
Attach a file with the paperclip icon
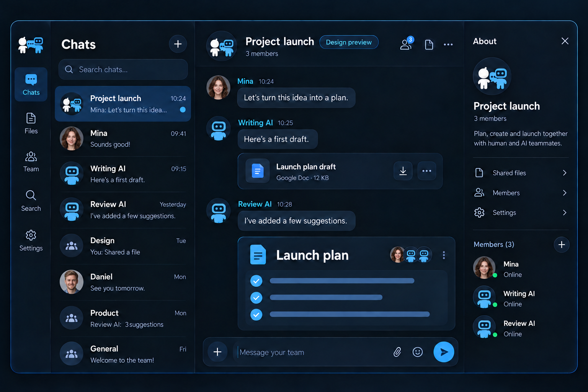pos(397,352)
